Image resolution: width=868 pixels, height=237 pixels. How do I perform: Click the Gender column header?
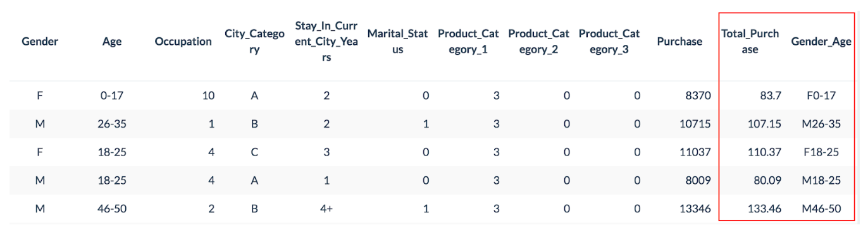pyautogui.click(x=40, y=42)
